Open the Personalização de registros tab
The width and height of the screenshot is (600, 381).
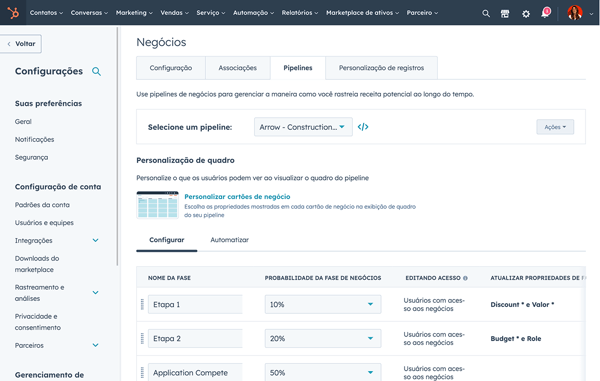click(381, 68)
